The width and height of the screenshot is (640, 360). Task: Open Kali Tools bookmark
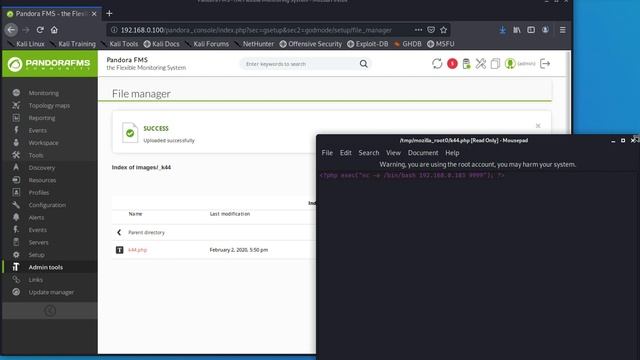120,44
